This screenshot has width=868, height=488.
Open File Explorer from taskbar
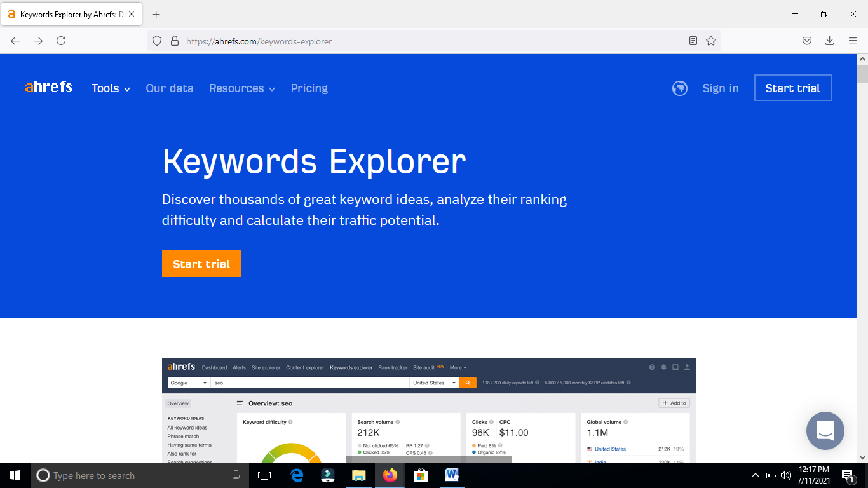point(359,475)
